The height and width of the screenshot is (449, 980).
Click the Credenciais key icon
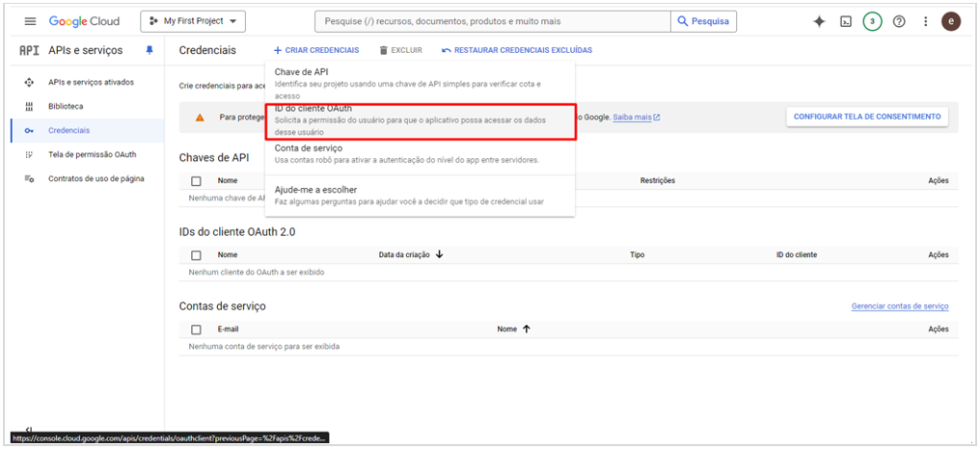[x=29, y=130]
